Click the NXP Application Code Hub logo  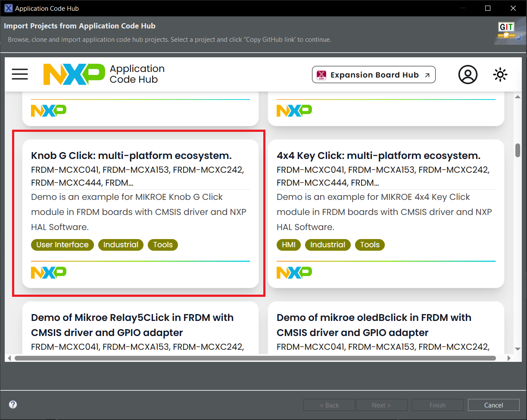[104, 74]
